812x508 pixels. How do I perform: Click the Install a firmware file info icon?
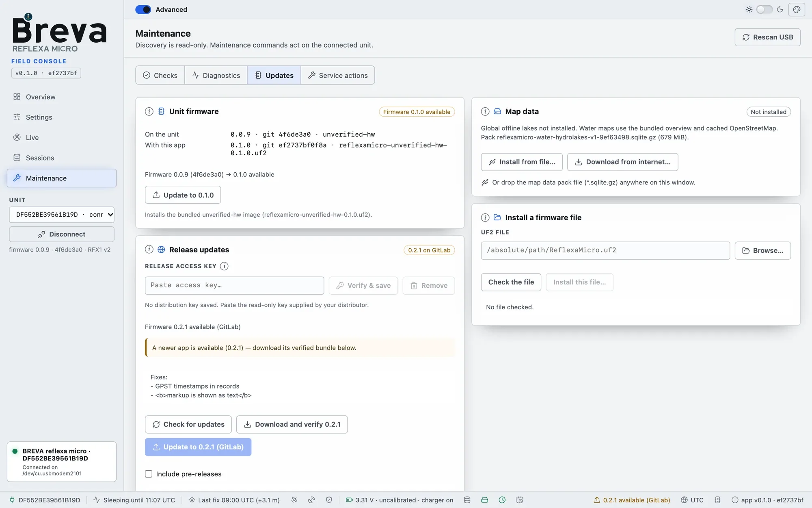point(485,217)
